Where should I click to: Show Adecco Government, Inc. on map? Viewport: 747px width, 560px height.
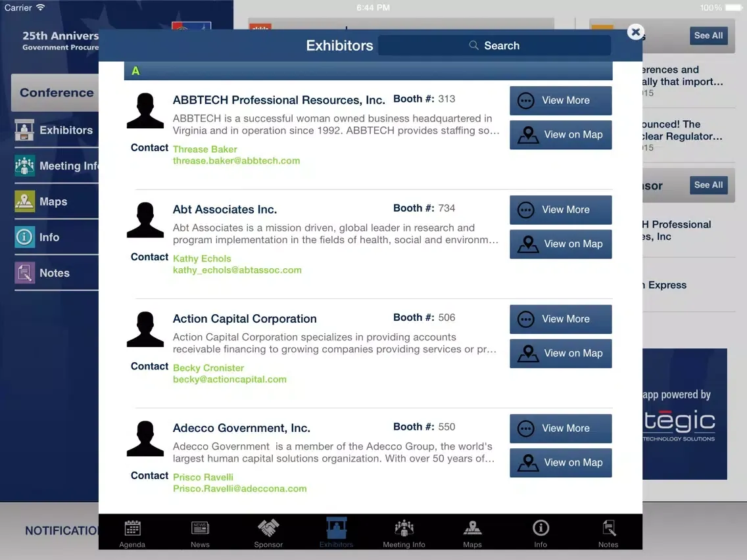[x=561, y=463]
